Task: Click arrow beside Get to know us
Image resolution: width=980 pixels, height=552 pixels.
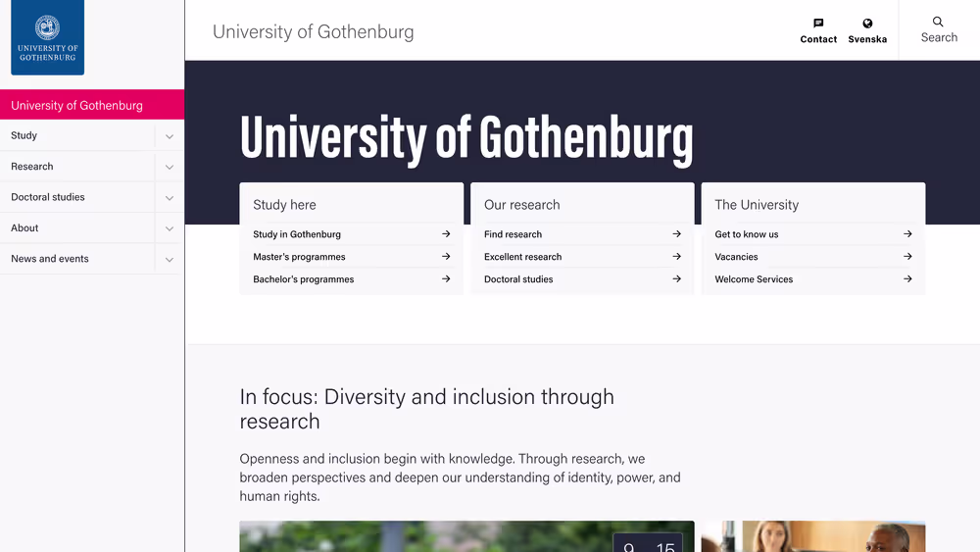Action: 907,233
